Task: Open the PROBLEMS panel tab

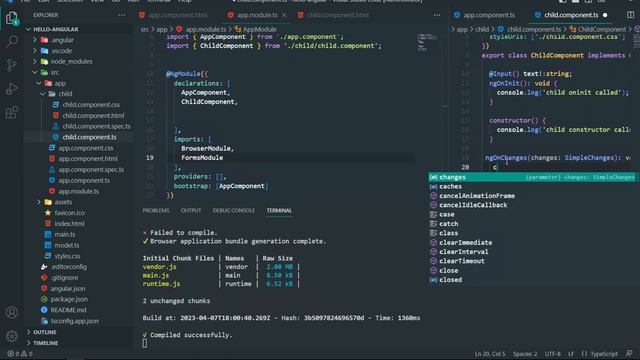Action: pos(156,211)
